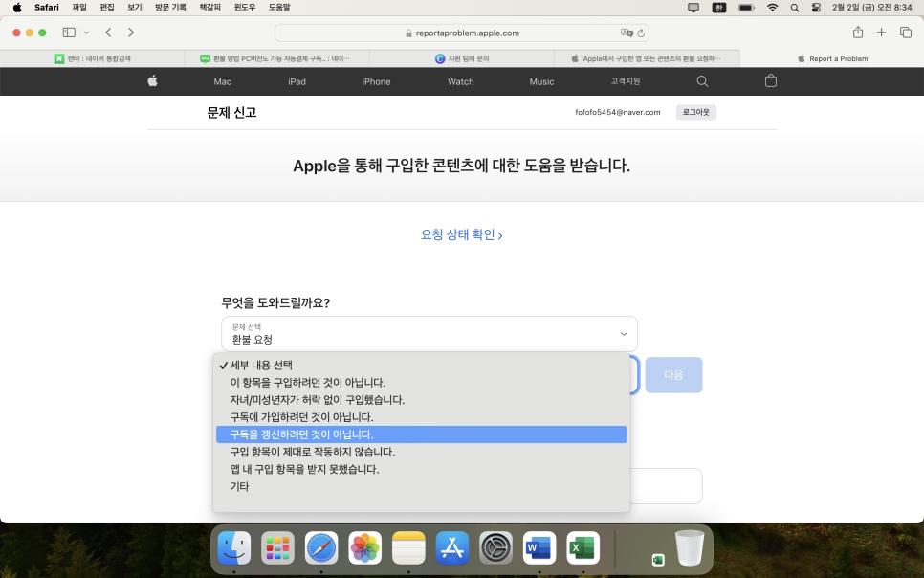The height and width of the screenshot is (578, 924).
Task: Click the Apple logo in the site navigation
Action: [x=153, y=80]
